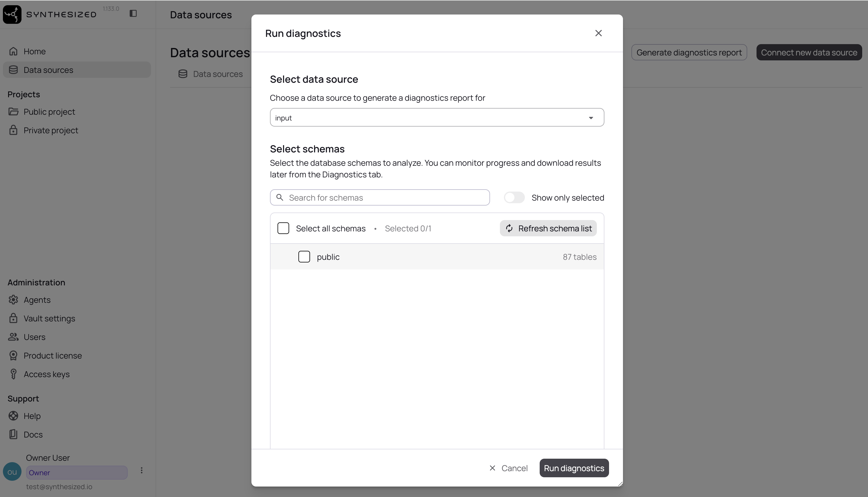Click the Data sources database icon
This screenshot has height=497, width=868.
point(13,70)
